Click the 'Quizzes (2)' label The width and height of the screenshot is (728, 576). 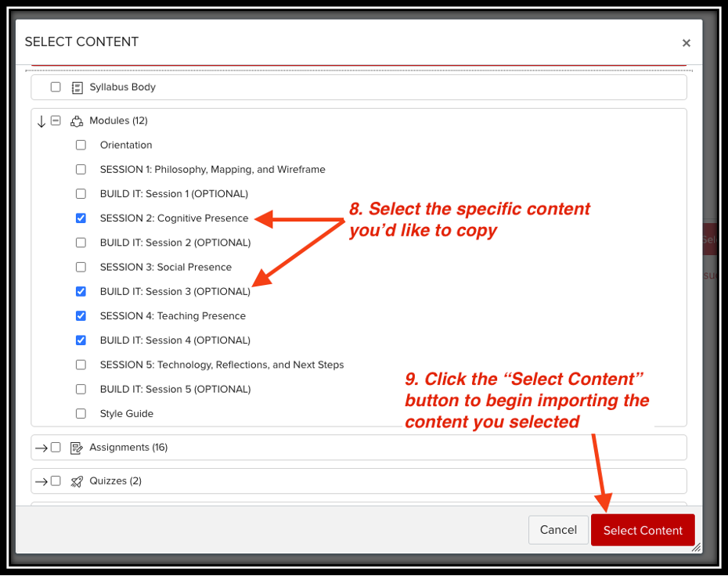click(116, 481)
